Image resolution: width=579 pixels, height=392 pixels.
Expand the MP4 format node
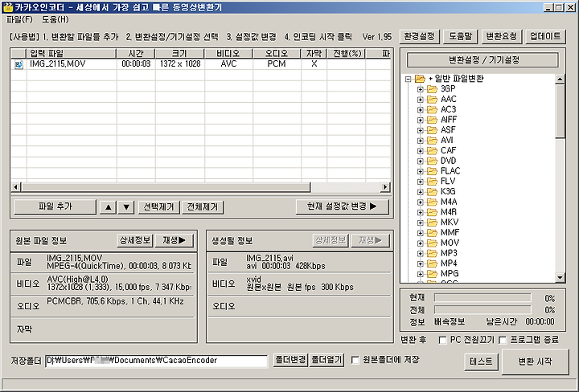pyautogui.click(x=421, y=264)
